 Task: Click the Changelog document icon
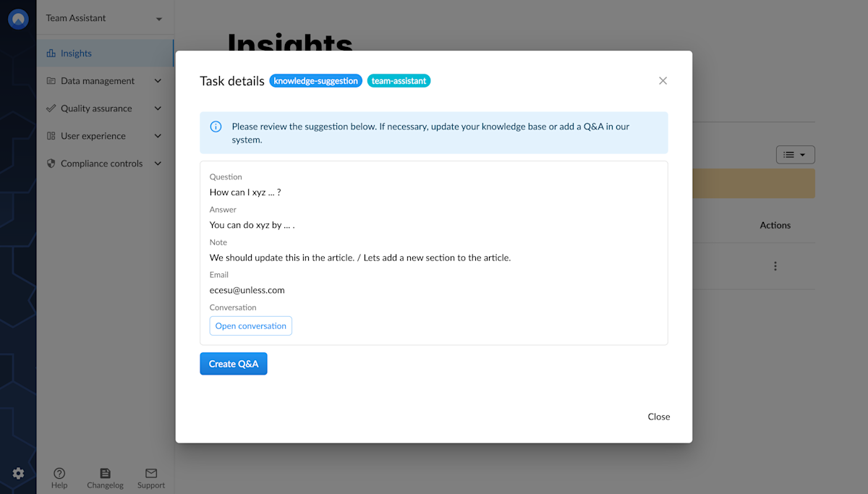point(105,473)
